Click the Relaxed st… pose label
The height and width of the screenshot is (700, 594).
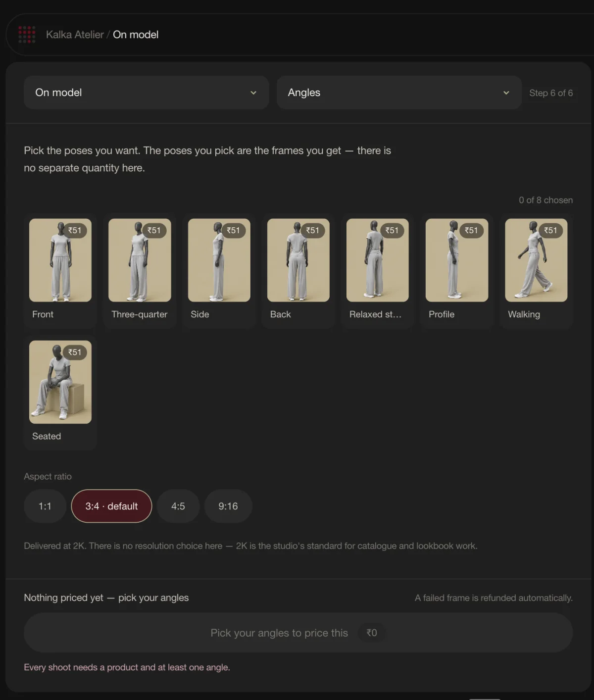375,314
